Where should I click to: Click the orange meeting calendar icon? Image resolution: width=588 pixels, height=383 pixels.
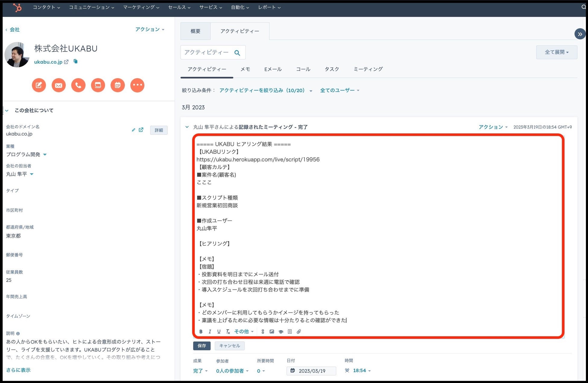[x=118, y=85]
